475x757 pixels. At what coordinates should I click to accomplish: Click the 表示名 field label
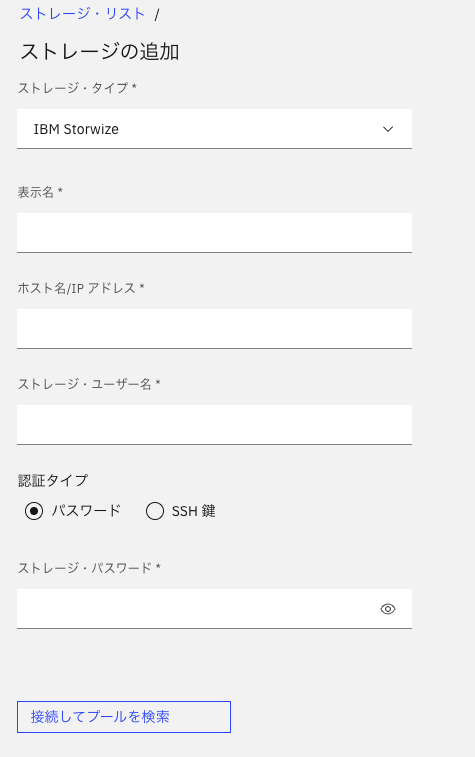point(40,192)
